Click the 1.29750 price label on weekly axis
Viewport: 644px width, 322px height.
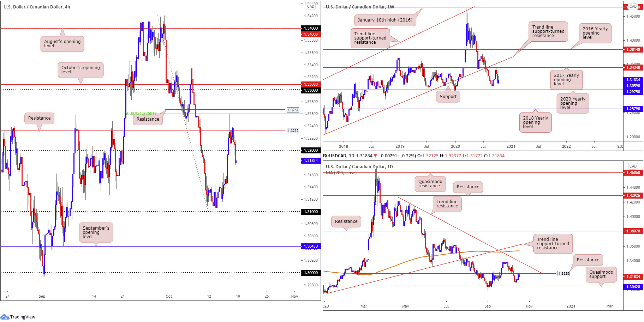pos(633,92)
